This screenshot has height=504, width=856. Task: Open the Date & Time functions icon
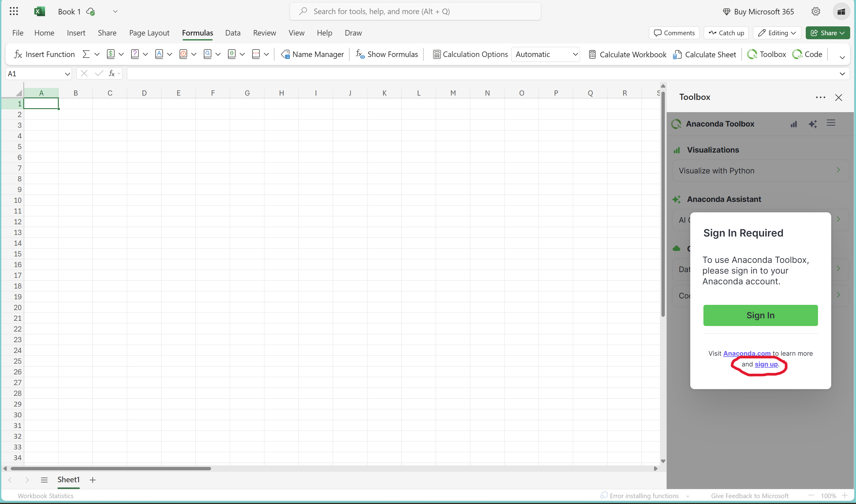click(184, 54)
